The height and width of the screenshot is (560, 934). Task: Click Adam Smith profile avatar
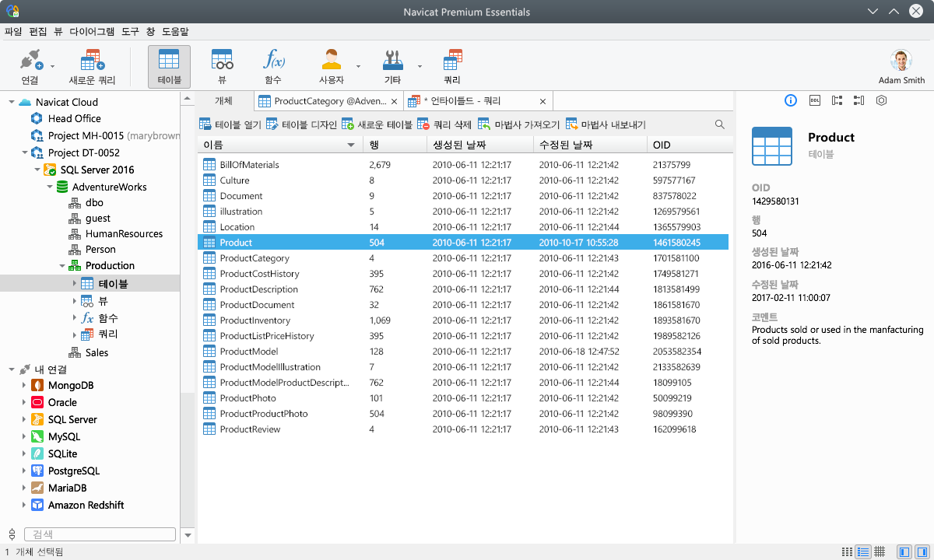[901, 61]
